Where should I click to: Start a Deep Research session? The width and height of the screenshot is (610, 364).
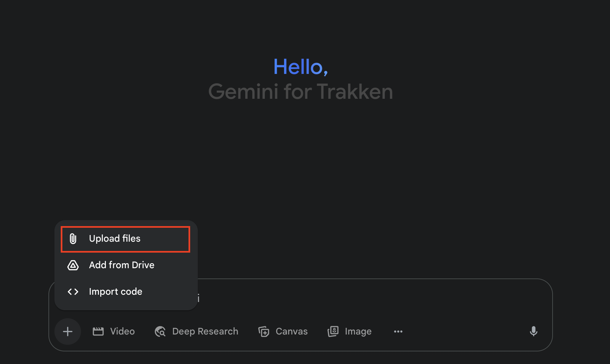196,331
